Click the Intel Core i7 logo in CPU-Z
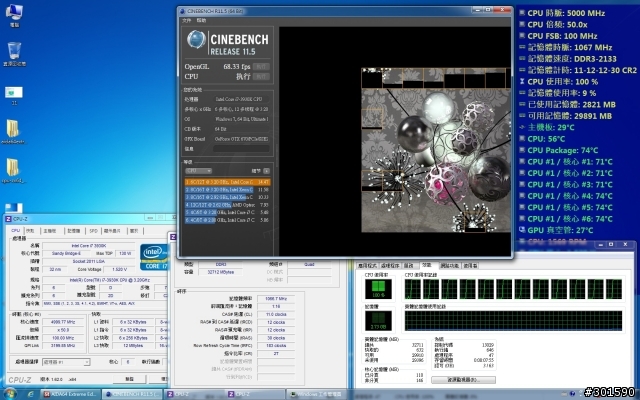The width and height of the screenshot is (640, 400). 154,257
